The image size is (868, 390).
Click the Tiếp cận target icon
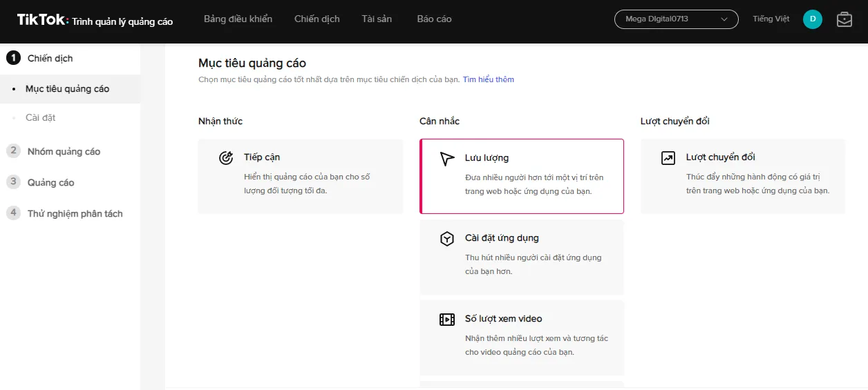tap(226, 158)
